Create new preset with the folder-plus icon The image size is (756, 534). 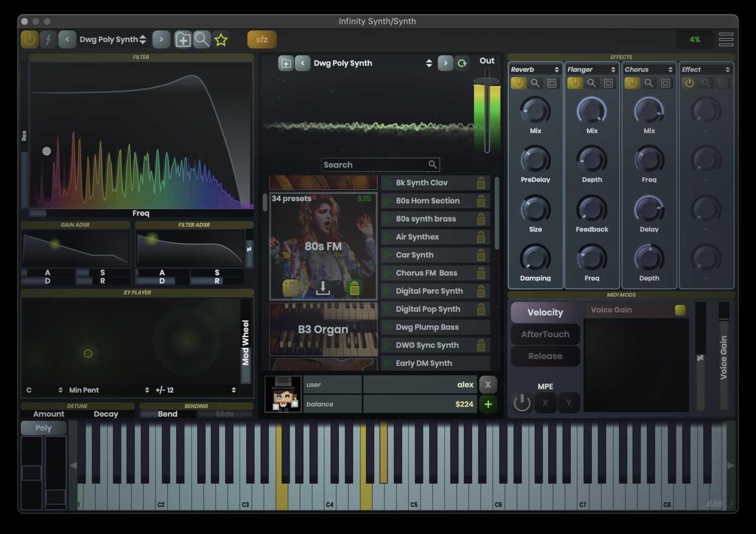click(x=182, y=39)
